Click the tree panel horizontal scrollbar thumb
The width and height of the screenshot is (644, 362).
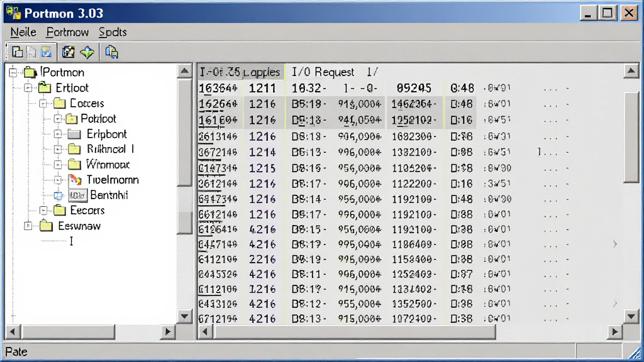[68, 332]
